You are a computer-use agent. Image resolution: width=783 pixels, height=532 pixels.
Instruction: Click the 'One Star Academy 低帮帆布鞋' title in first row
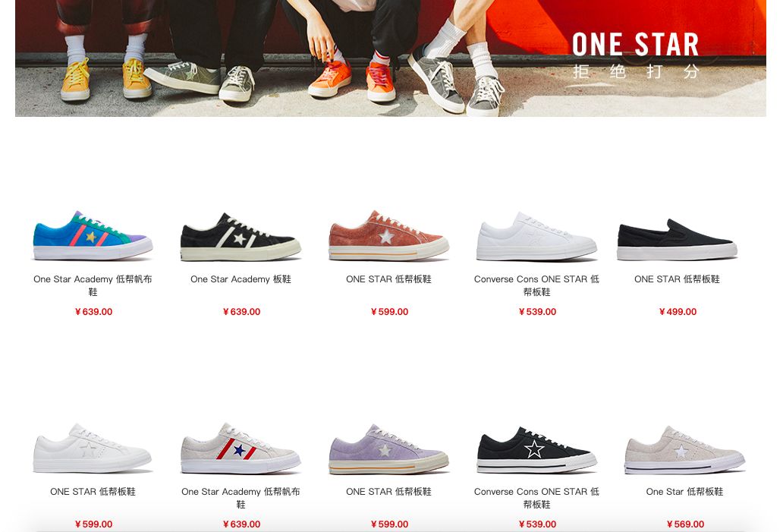93,285
